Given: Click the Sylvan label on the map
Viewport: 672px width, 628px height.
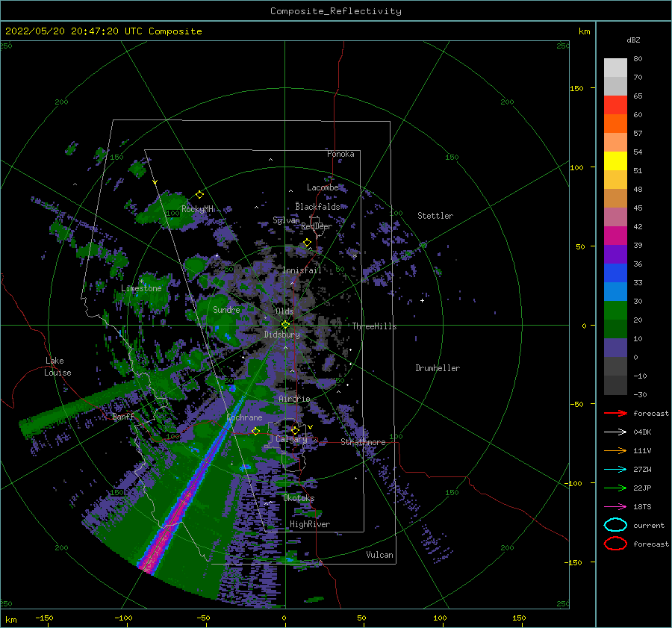Looking at the screenshot, I should click(x=286, y=220).
